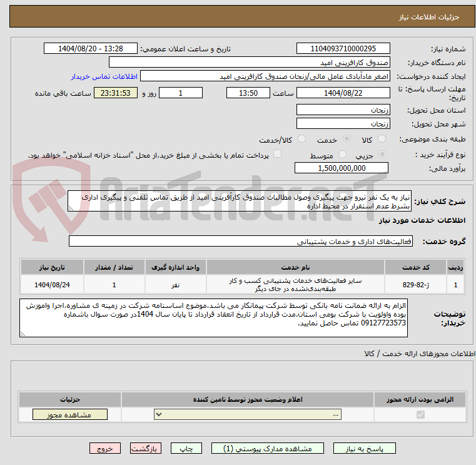Open the اعلام وضعیت مجوز dropdown
This screenshot has width=476, height=465.
248,414
